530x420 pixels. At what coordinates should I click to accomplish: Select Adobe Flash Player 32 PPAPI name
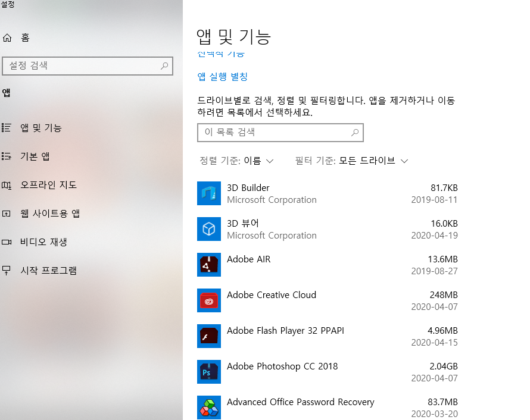pyautogui.click(x=285, y=331)
